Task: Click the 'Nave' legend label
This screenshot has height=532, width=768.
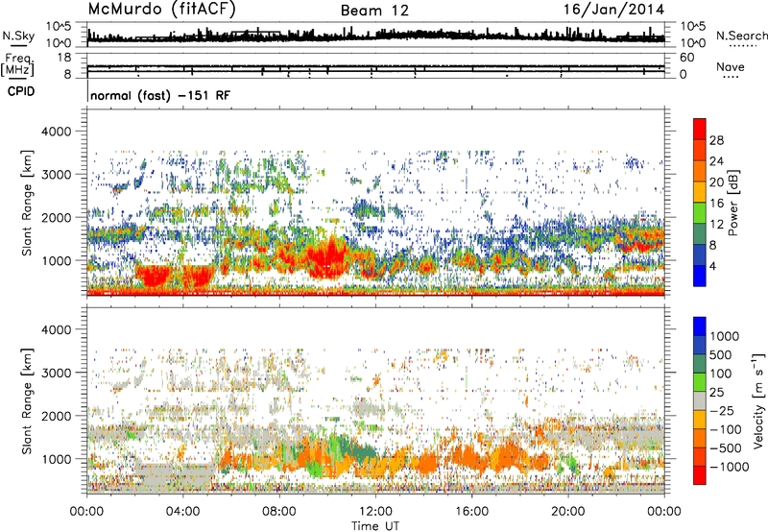Action: [731, 66]
